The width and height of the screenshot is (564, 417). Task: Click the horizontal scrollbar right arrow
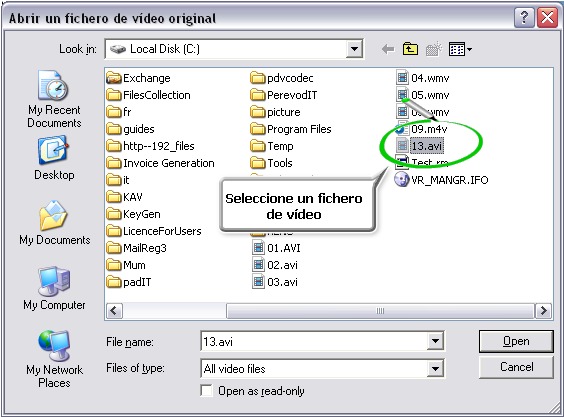[x=543, y=311]
